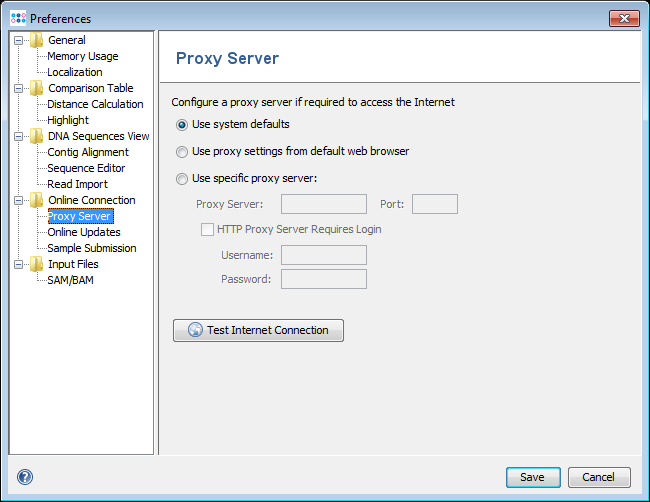Click the DNA Sequences View folder icon

pos(37,136)
